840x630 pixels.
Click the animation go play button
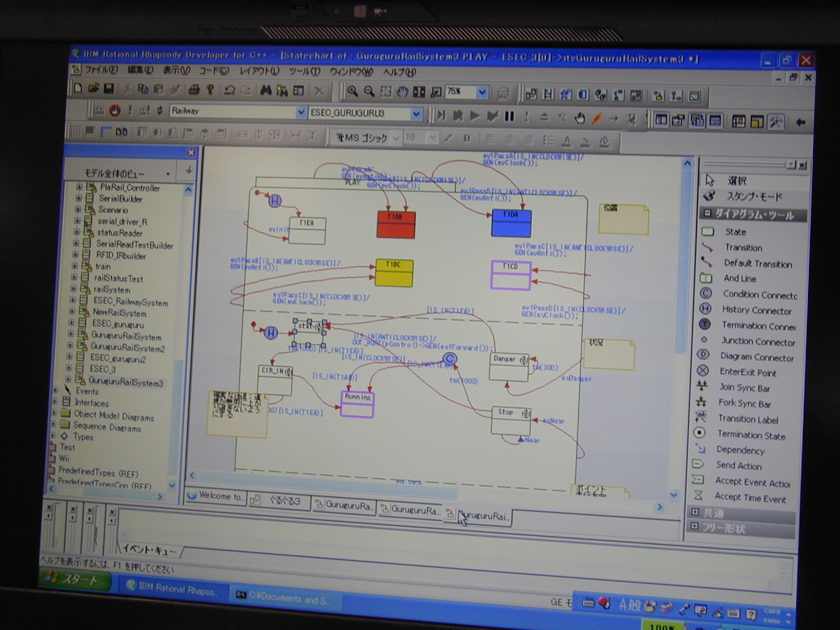pos(475,116)
